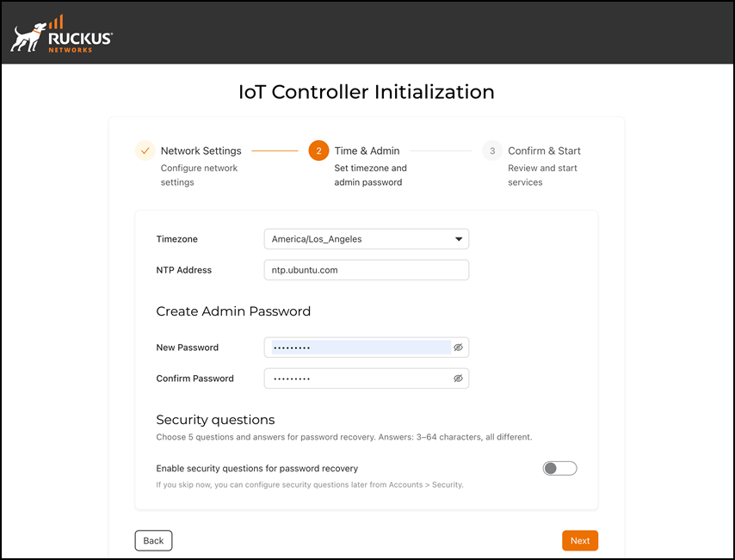Click the Timezone field label
735x560 pixels.
coord(176,239)
